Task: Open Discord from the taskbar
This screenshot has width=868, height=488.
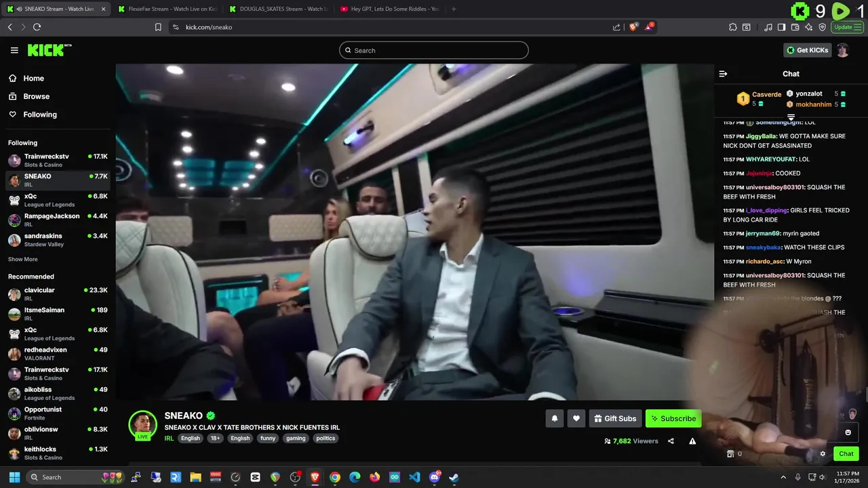Action: point(435,477)
